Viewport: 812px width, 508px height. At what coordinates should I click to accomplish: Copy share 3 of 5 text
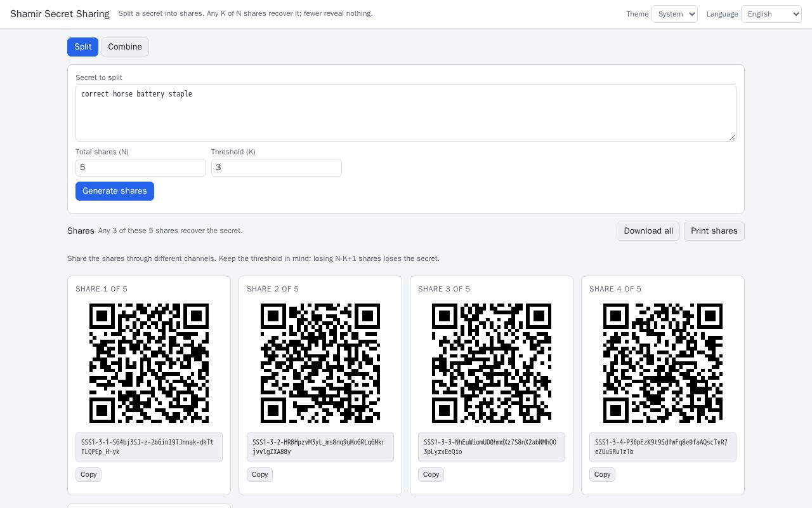click(431, 474)
